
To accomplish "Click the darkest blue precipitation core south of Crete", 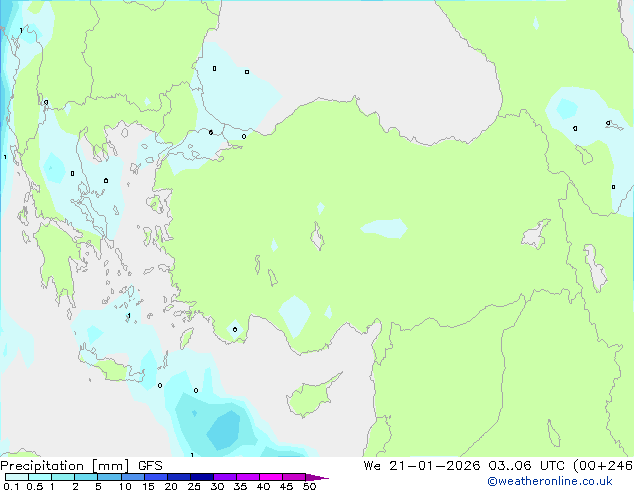I will tap(225, 431).
